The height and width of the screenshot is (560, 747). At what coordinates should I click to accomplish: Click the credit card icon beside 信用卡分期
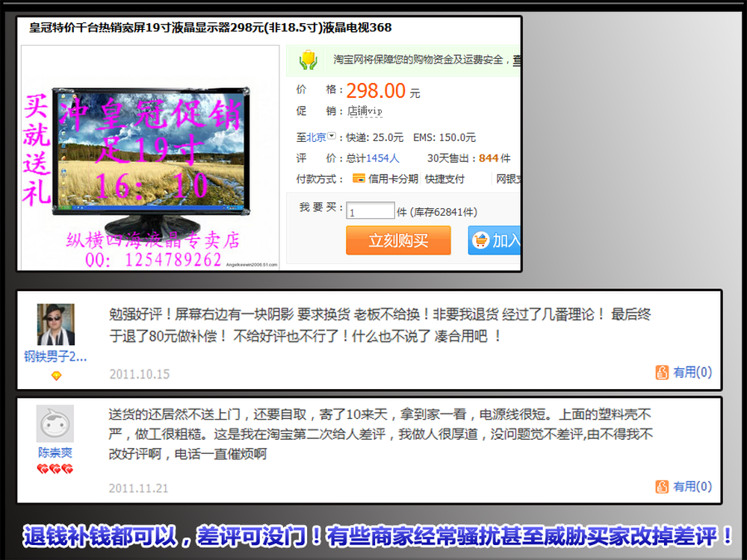coord(359,178)
